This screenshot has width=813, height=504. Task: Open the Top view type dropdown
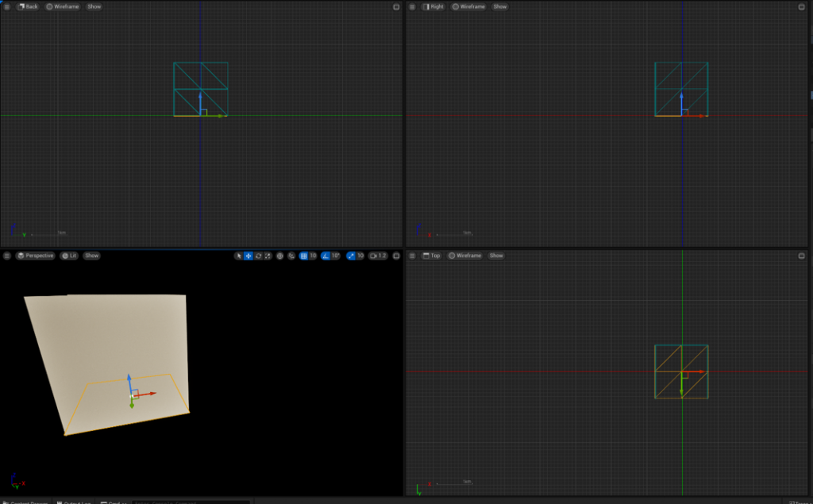coord(431,256)
